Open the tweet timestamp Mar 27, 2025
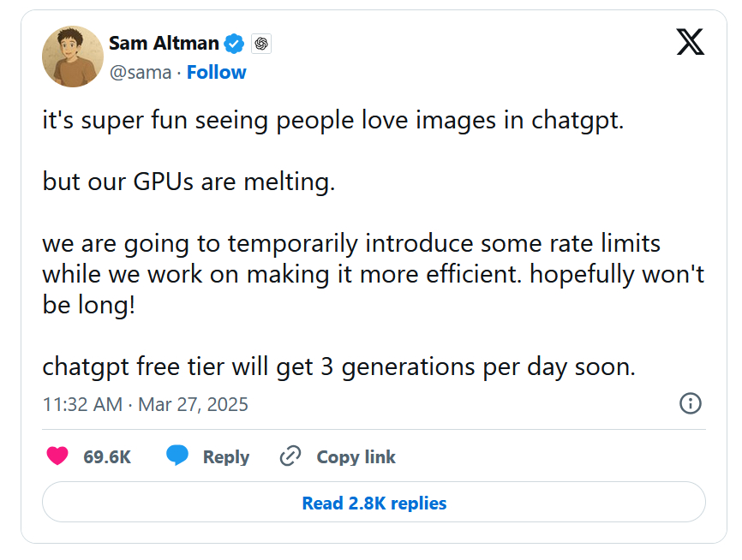742x560 pixels. (x=145, y=404)
